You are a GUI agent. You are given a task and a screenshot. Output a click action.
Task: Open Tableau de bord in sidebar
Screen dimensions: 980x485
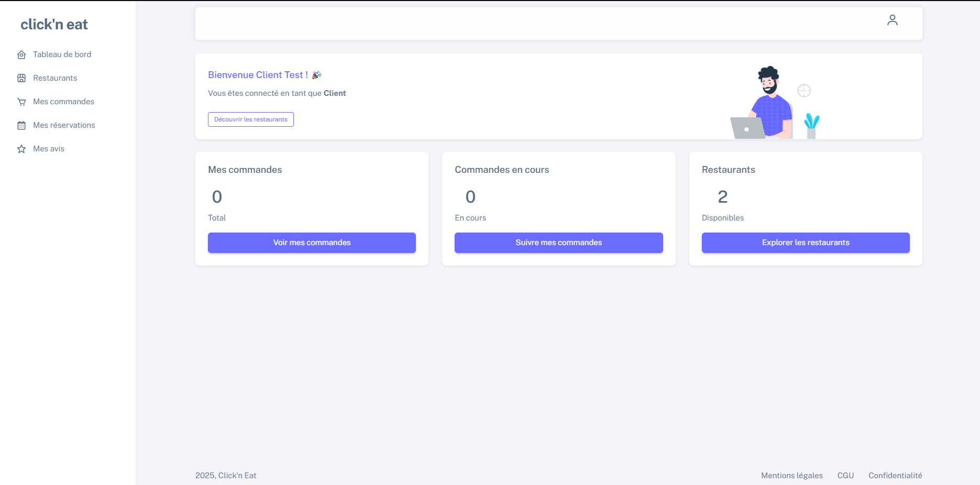(x=62, y=54)
